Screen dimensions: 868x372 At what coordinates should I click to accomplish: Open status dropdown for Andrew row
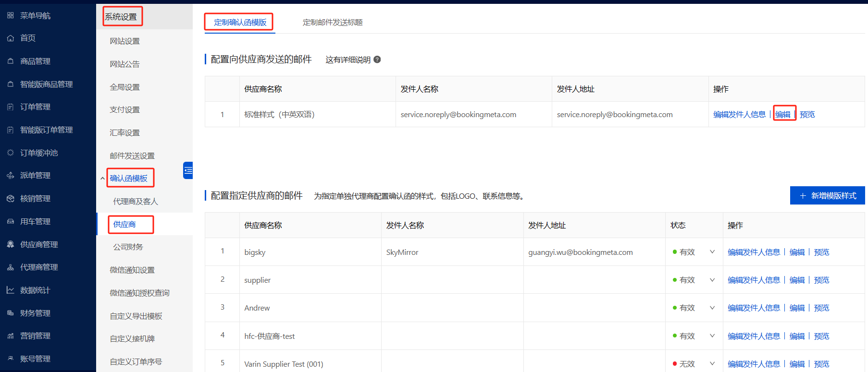712,308
